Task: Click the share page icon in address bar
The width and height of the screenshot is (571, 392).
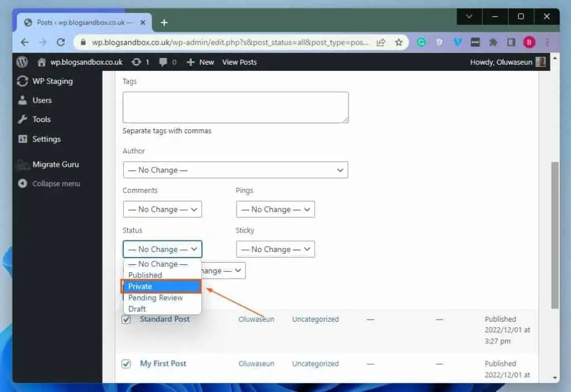Action: (x=380, y=42)
